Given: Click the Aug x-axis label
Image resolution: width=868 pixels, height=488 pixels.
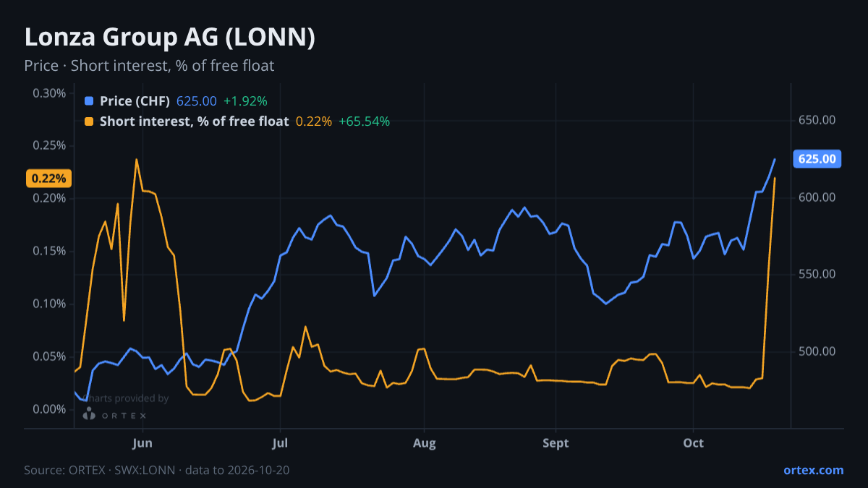Looking at the screenshot, I should click(x=425, y=443).
